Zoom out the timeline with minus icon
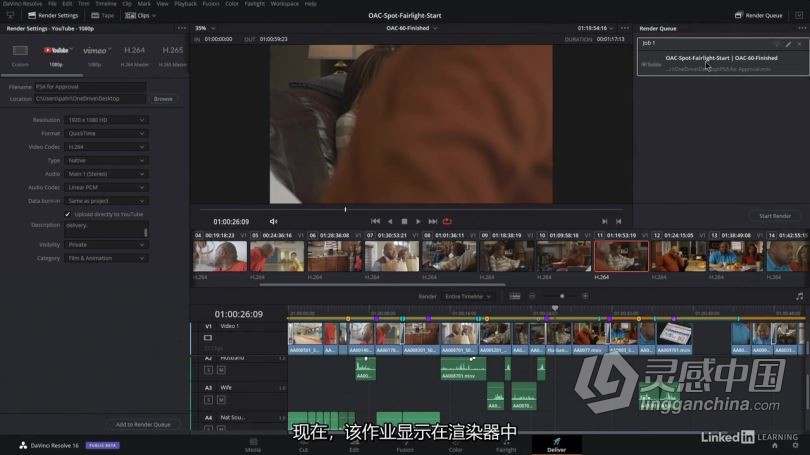The width and height of the screenshot is (810, 455). [x=532, y=296]
